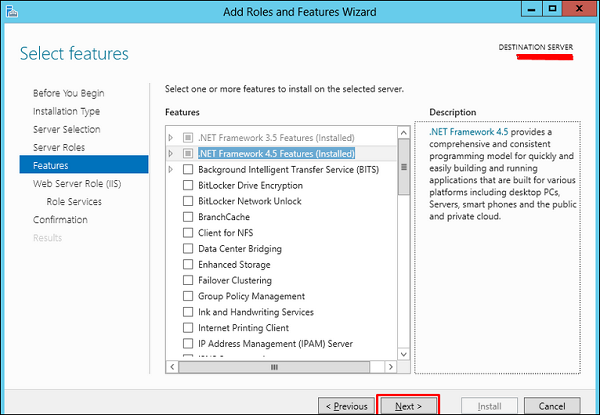Check the BitLocker Drive Encryption checkbox
Image resolution: width=600 pixels, height=415 pixels.
[188, 185]
